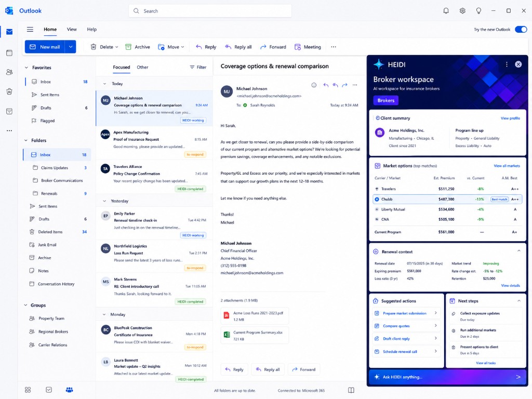Click the emoji reaction icon in message header
This screenshot has width=532, height=399.
(314, 85)
